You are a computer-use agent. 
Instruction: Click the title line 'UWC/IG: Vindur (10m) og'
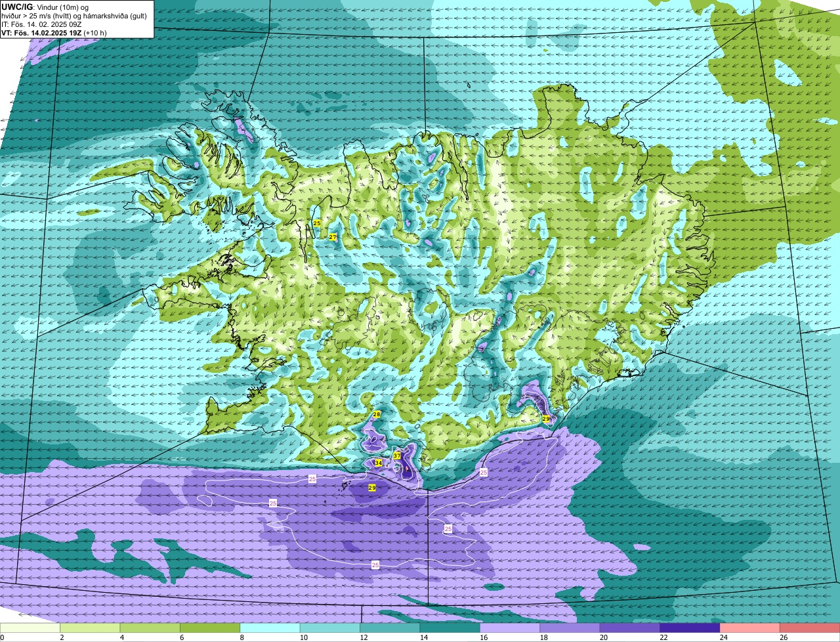point(44,7)
